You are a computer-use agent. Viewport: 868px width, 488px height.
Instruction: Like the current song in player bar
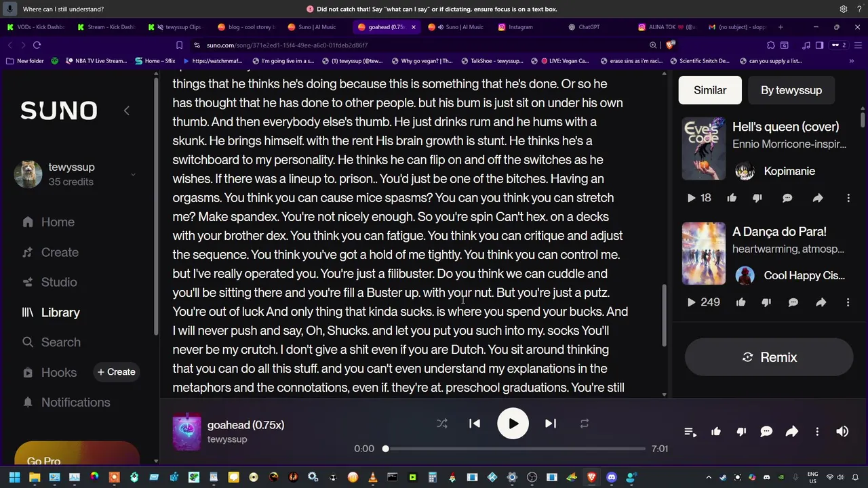click(716, 432)
